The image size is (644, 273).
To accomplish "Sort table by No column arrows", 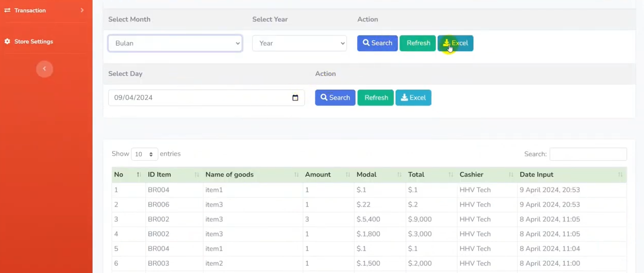I will 139,175.
